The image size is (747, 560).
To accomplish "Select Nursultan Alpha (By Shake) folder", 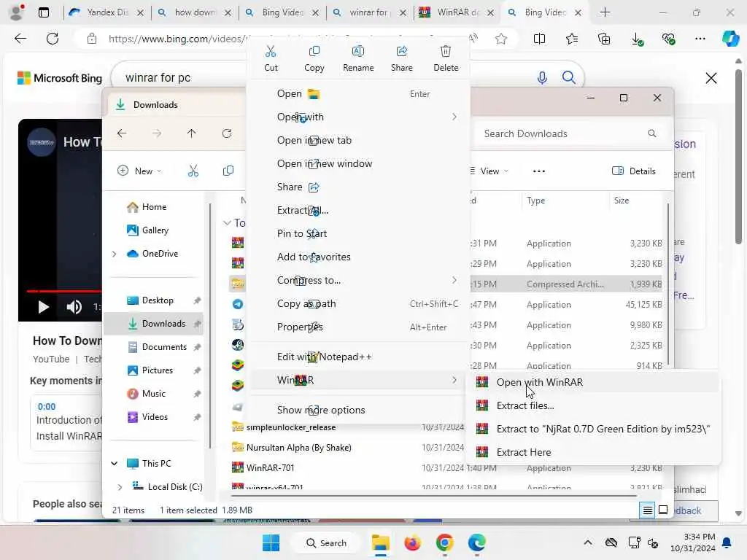I will [x=298, y=447].
